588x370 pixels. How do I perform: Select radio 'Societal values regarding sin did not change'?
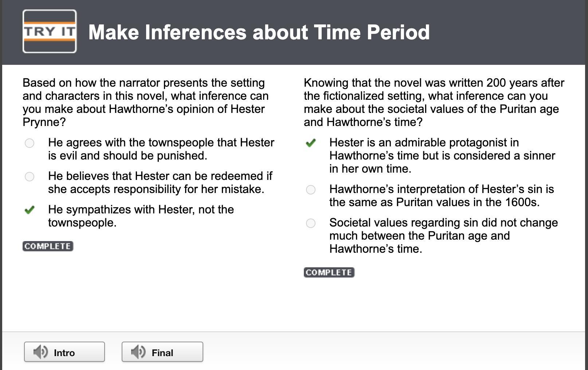(311, 223)
